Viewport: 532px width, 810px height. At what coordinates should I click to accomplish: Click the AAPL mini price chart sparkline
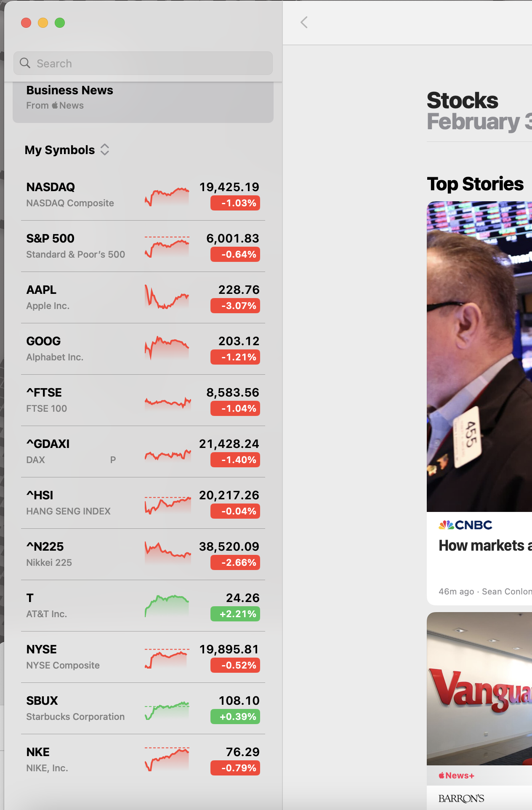(167, 298)
